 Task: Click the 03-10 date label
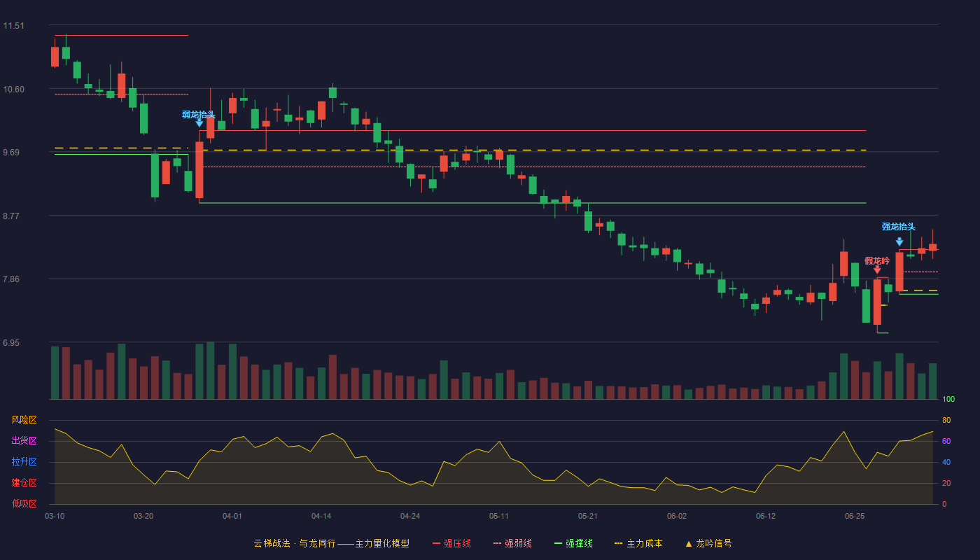click(55, 516)
